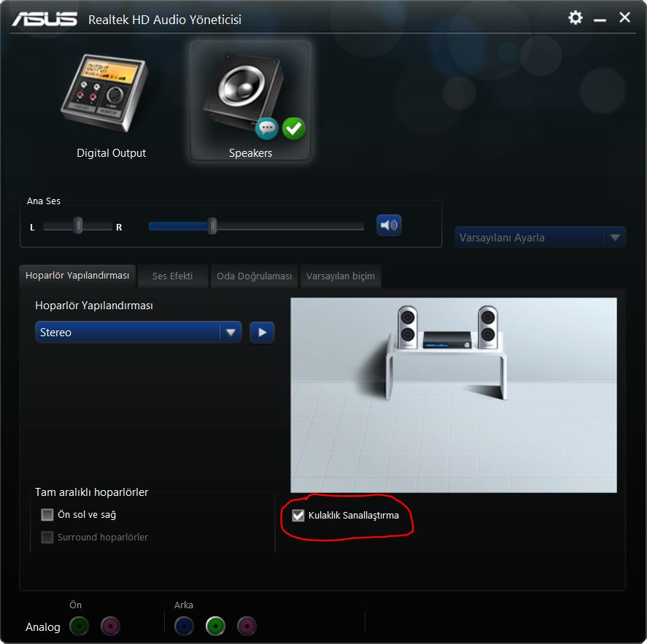Close the Realtek HD Audio Yöneticisi window
This screenshot has width=647, height=644.
pos(624,18)
